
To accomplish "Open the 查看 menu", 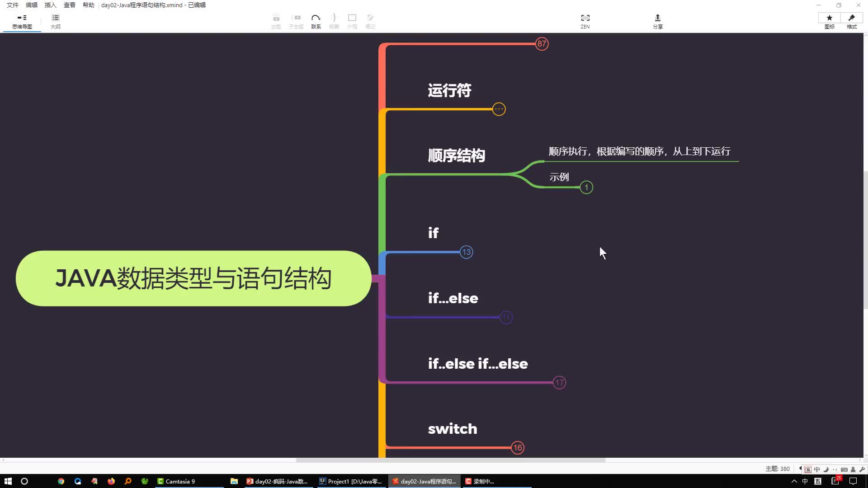I will [x=70, y=5].
